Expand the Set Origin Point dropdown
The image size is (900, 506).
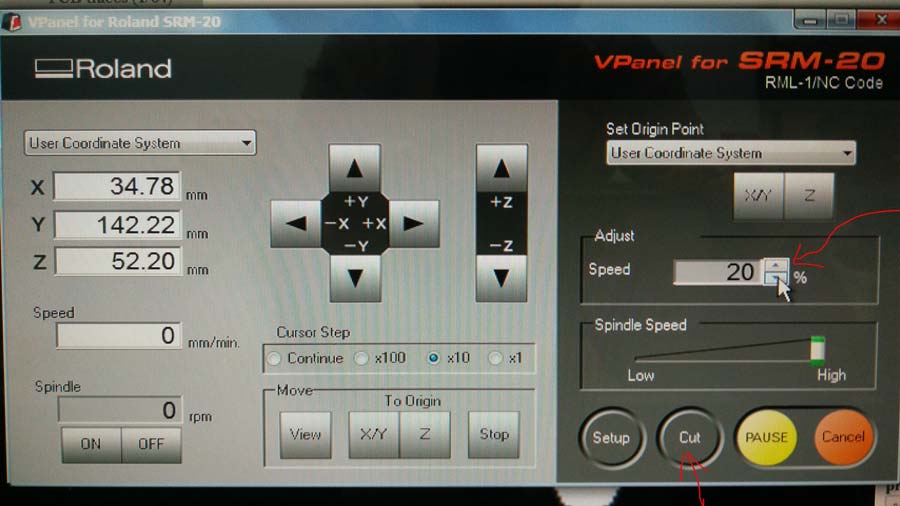[x=731, y=153]
